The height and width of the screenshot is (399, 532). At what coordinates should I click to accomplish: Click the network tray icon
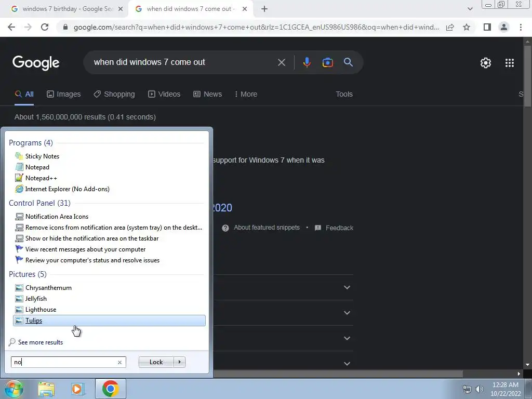tap(467, 389)
